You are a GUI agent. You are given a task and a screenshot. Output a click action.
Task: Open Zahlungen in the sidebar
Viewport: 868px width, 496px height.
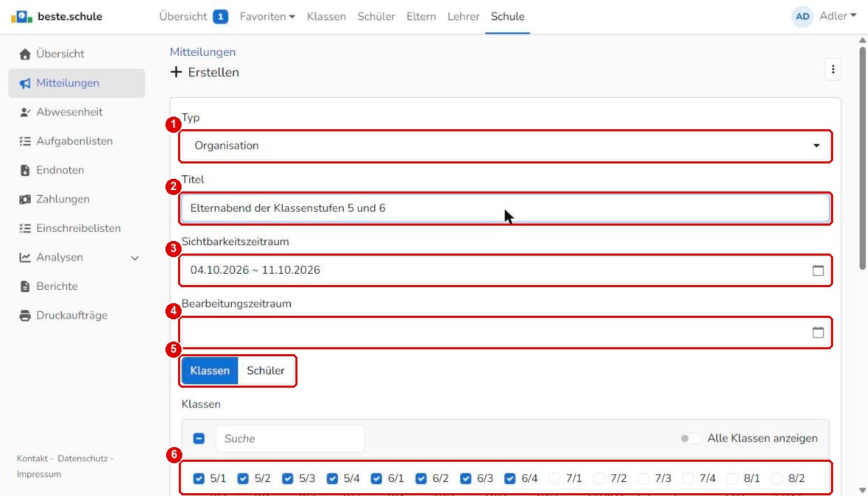pos(77,199)
